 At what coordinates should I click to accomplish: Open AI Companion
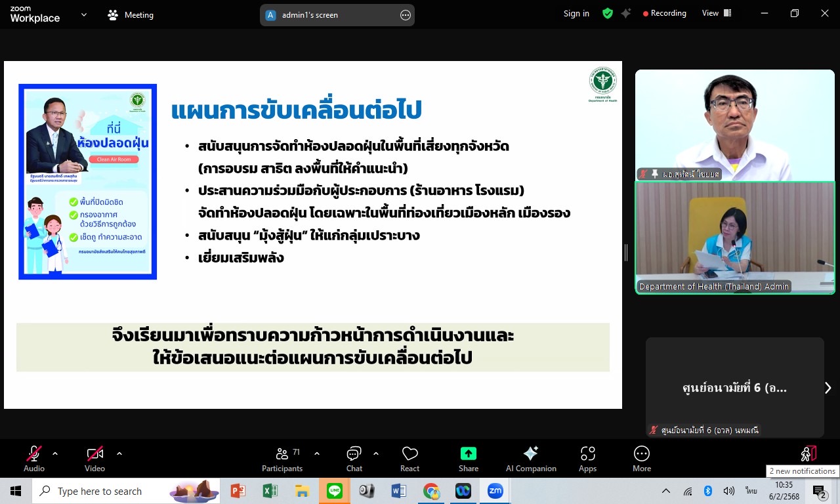point(531,459)
